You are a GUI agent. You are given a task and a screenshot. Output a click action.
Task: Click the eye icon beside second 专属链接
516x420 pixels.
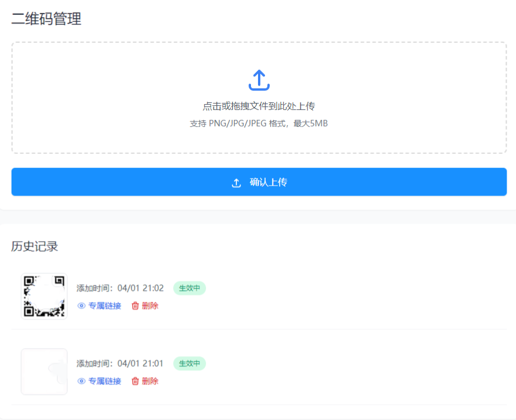click(81, 381)
